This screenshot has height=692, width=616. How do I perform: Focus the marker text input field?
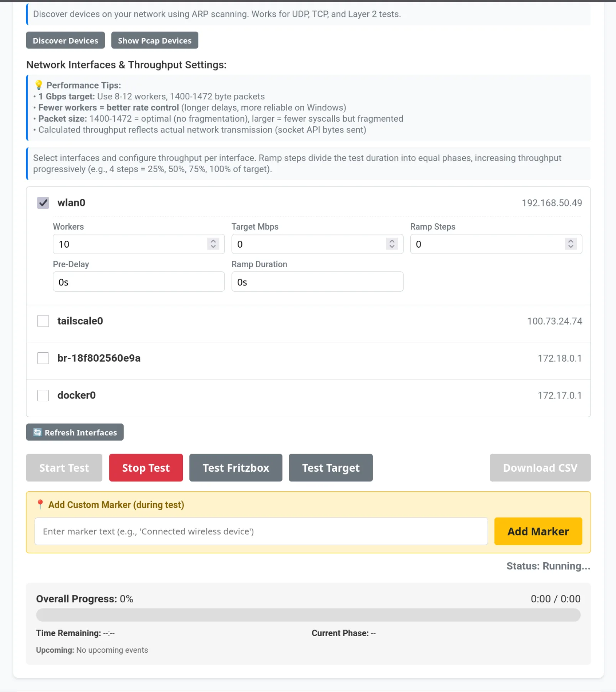pos(261,531)
